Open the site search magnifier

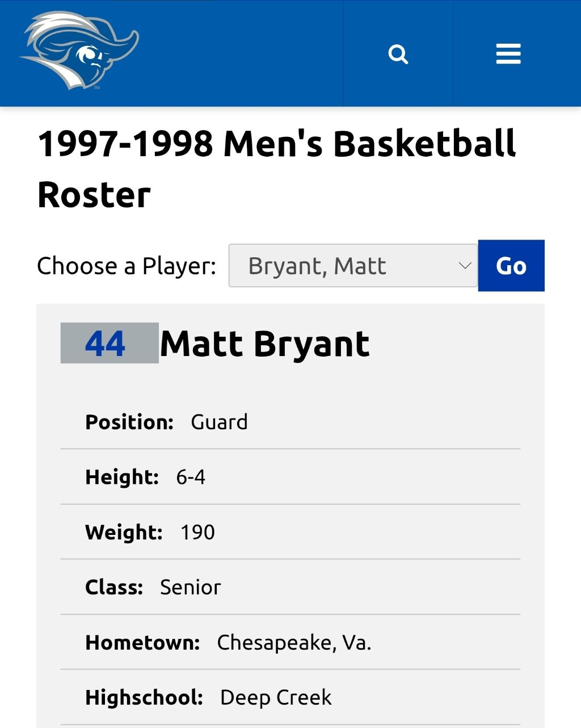(398, 55)
